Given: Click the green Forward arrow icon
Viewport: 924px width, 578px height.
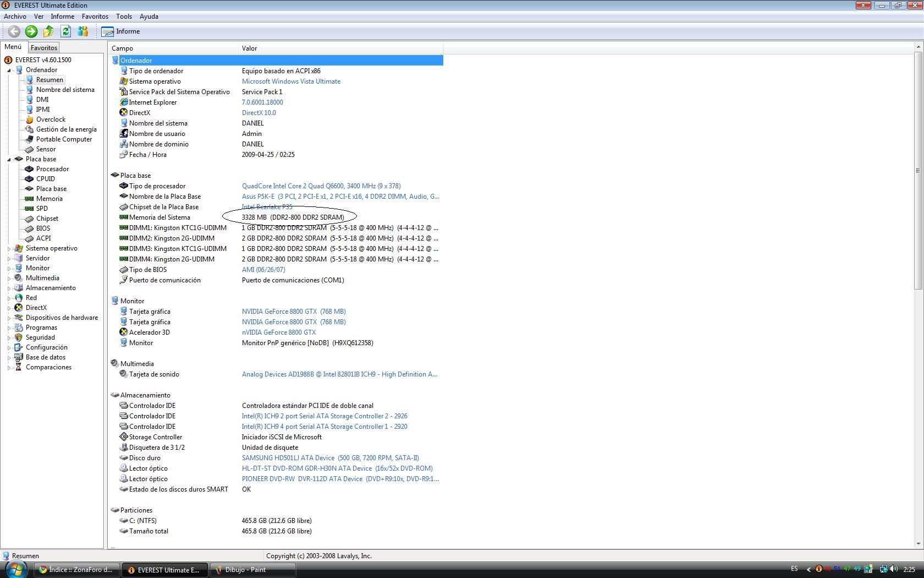Looking at the screenshot, I should (31, 31).
